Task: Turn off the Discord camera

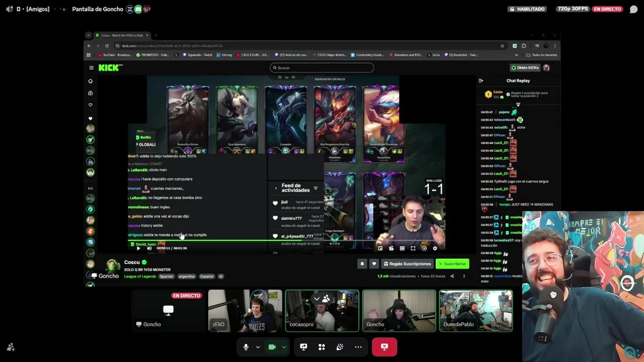Action: pos(272,347)
